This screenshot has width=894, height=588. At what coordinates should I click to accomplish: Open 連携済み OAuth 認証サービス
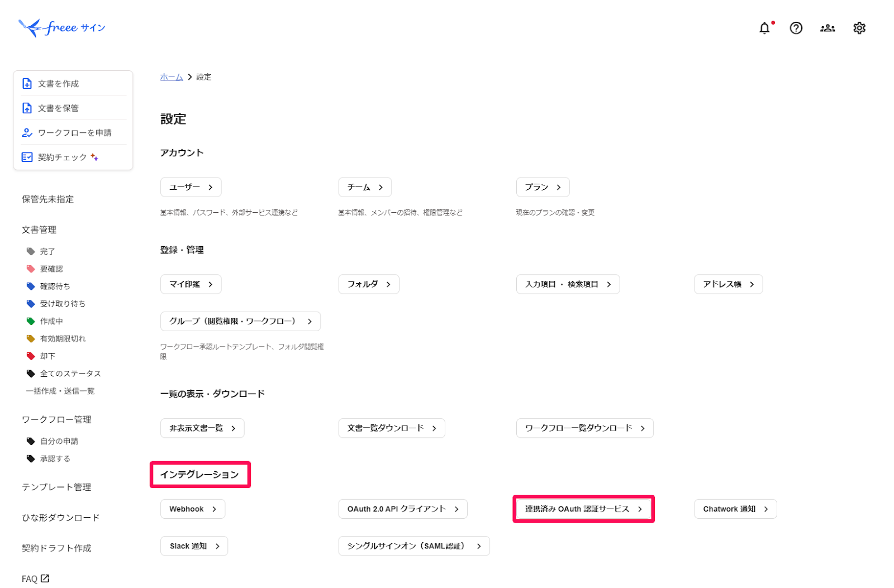tap(583, 509)
